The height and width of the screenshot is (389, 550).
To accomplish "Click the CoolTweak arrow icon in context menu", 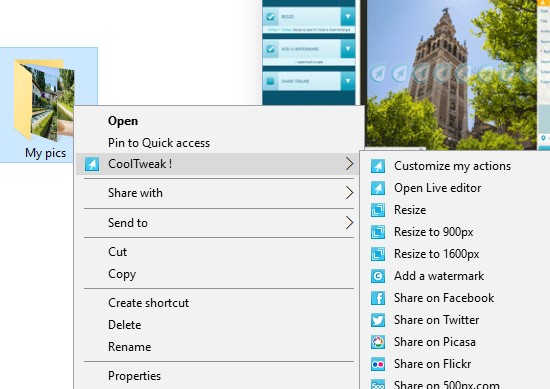I will coord(92,164).
